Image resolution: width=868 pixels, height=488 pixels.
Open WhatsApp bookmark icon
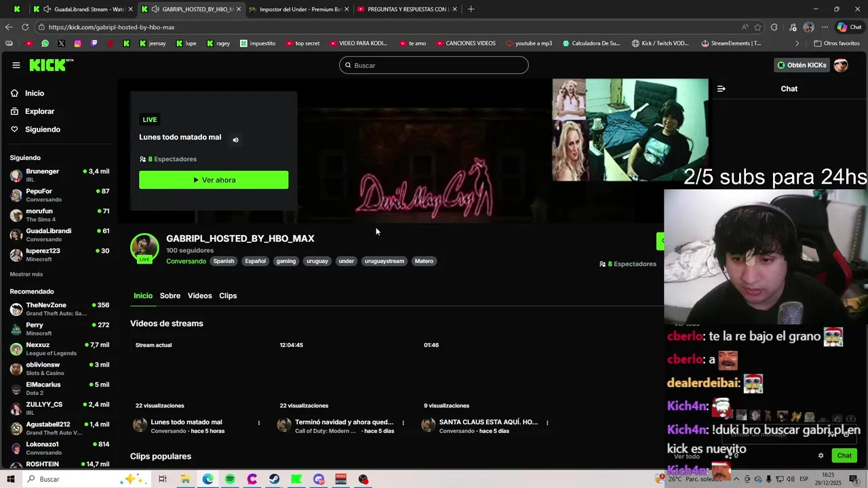pos(45,43)
